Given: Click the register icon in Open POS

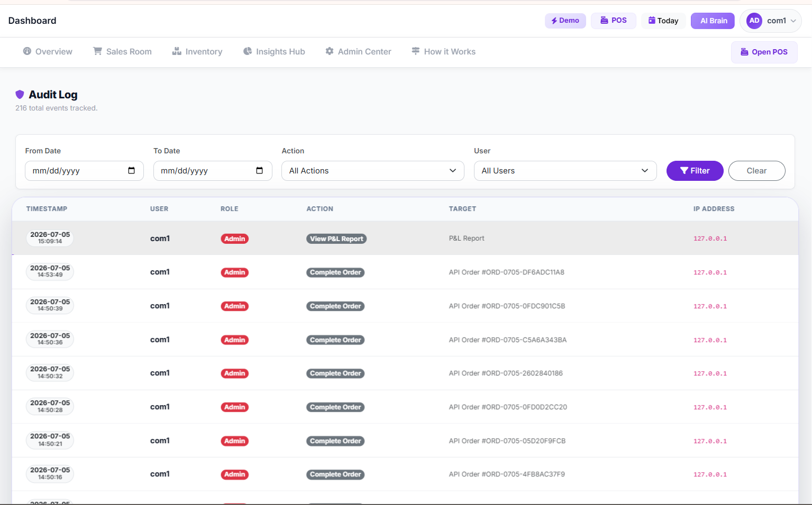Looking at the screenshot, I should (744, 52).
